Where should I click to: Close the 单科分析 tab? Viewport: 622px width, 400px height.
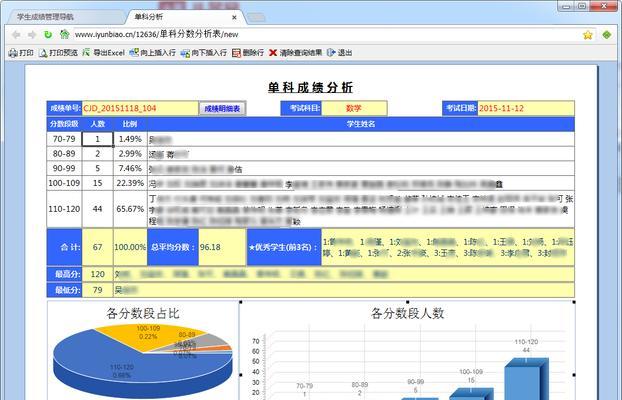point(234,17)
